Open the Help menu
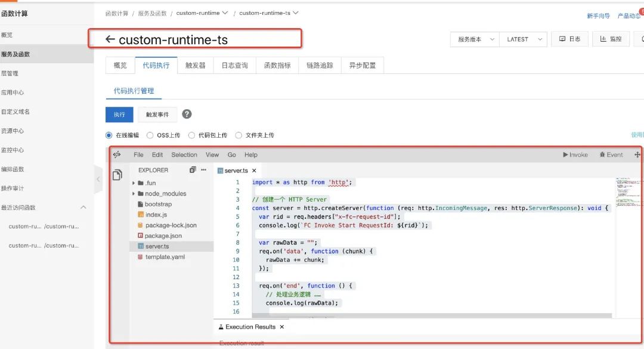This screenshot has height=349, width=644. pos(251,155)
